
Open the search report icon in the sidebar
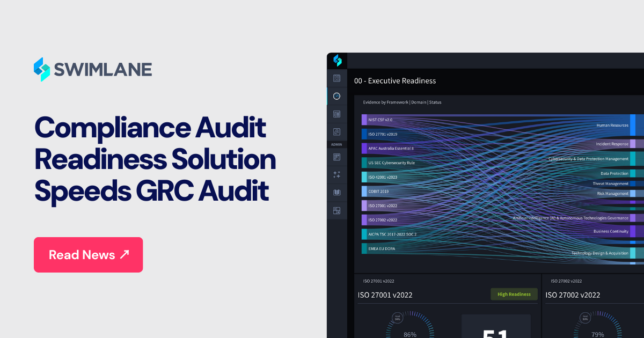coord(336,131)
